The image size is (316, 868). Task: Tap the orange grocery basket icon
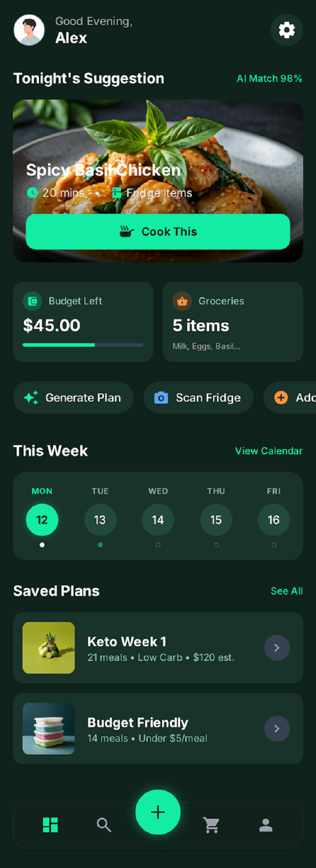182,301
